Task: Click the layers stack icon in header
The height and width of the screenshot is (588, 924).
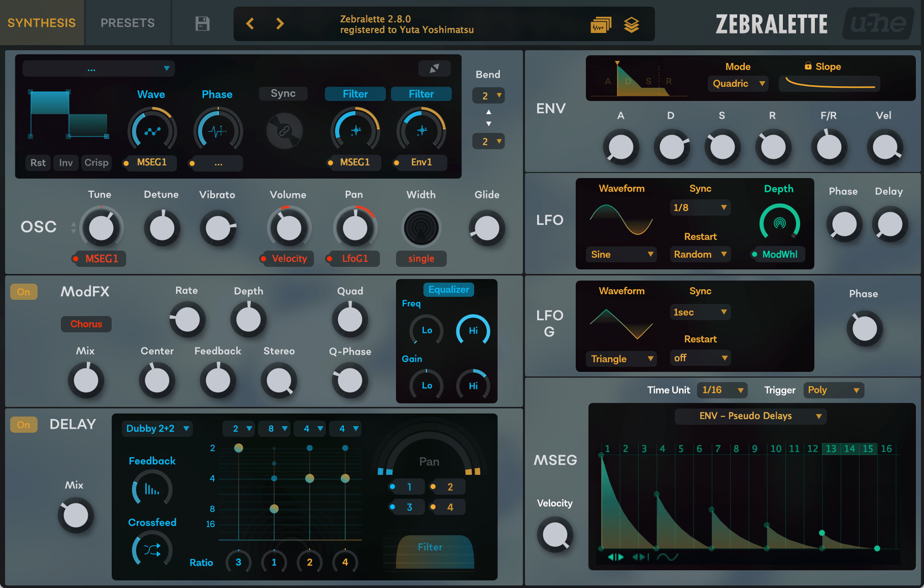Action: 632,24
